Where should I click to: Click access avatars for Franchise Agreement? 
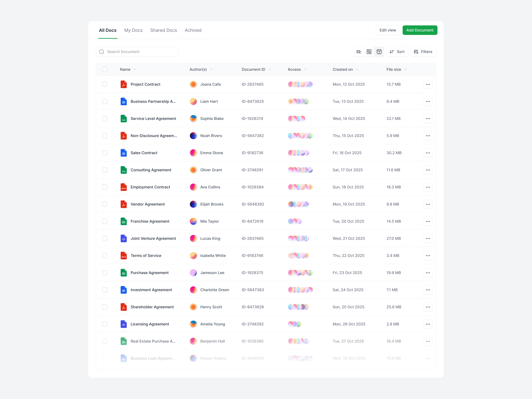295,221
